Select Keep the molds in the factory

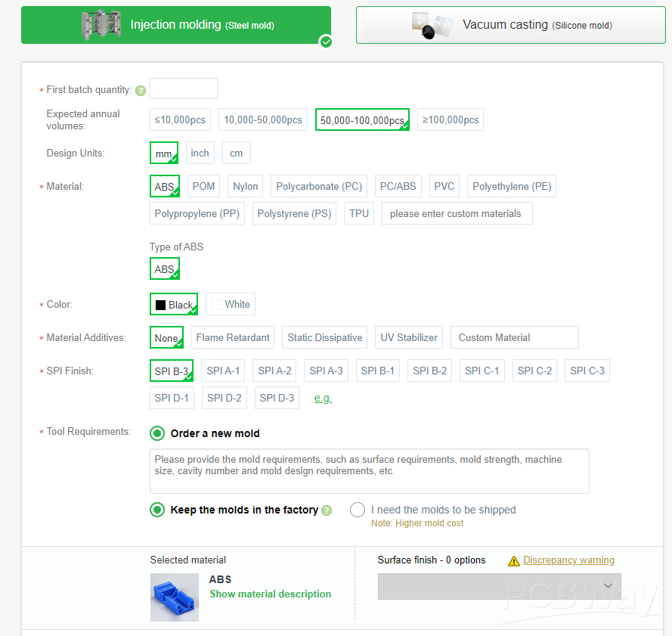pos(157,510)
